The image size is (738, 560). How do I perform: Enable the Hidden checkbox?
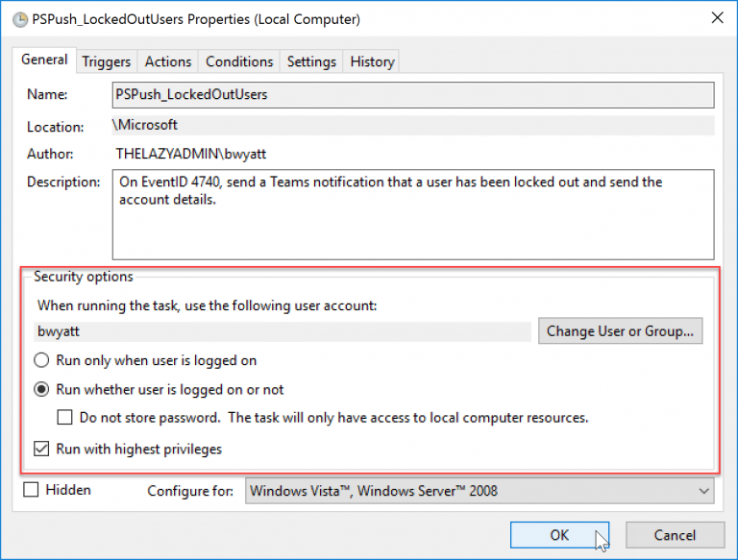(31, 490)
